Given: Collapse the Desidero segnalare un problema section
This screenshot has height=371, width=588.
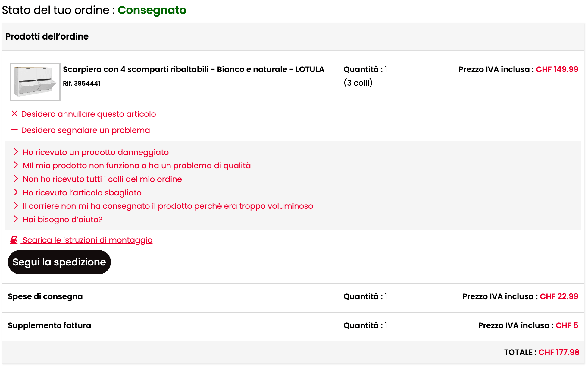Looking at the screenshot, I should (x=86, y=130).
